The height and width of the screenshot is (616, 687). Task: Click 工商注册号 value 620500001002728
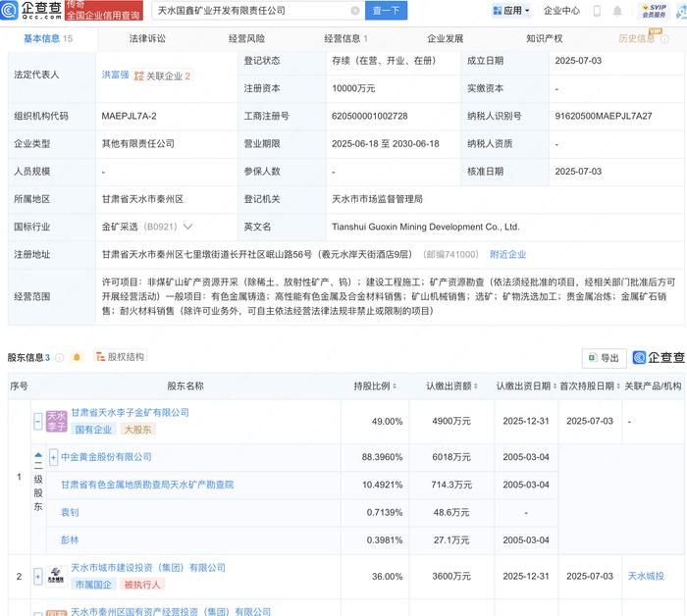click(x=370, y=116)
